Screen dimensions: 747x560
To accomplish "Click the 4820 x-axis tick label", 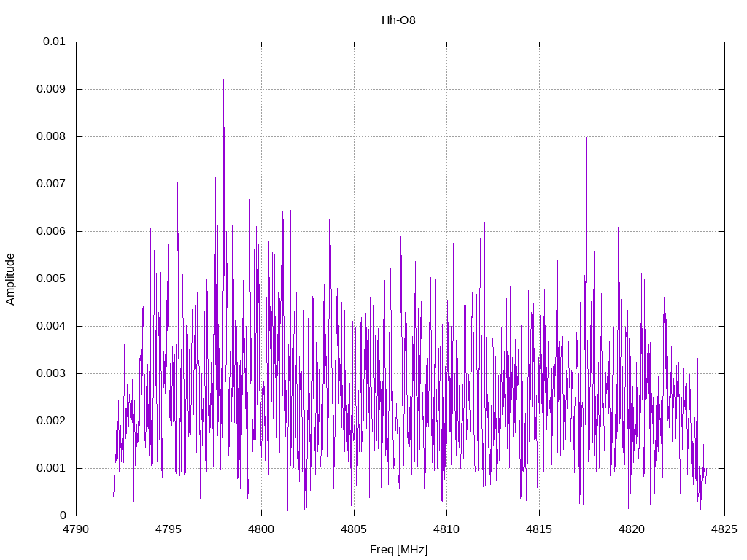I will (632, 529).
